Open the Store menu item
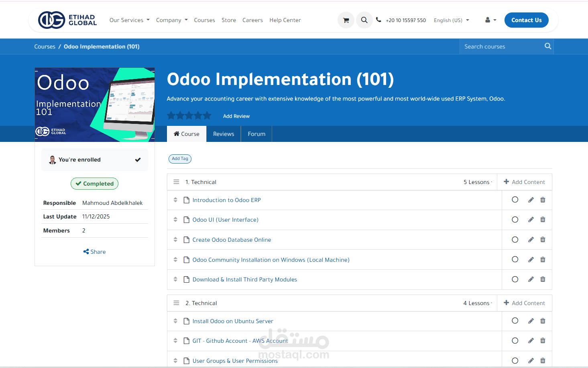 (229, 20)
